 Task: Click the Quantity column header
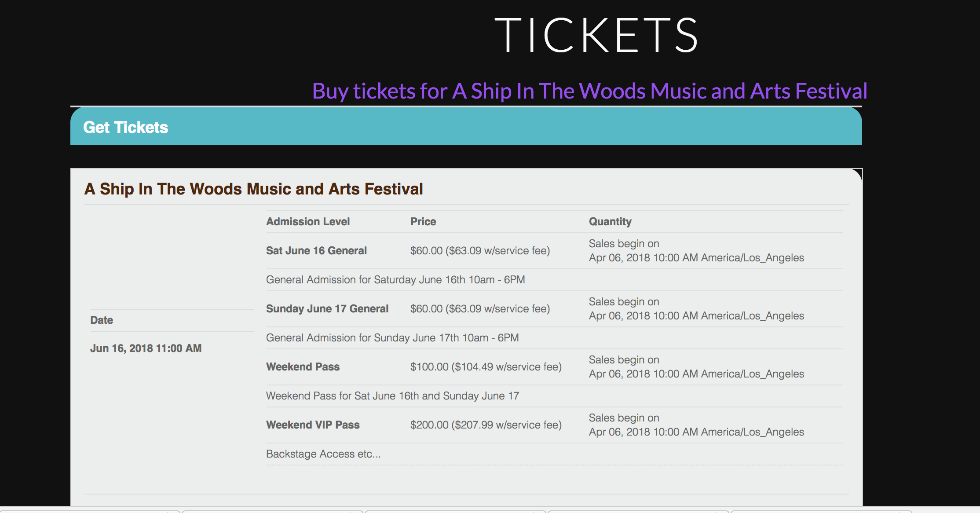[610, 222]
